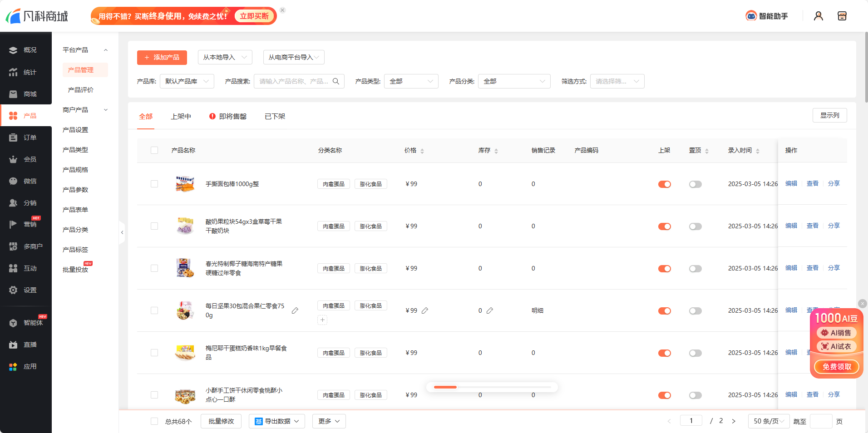Switch to the 上架中 tab

(x=181, y=117)
